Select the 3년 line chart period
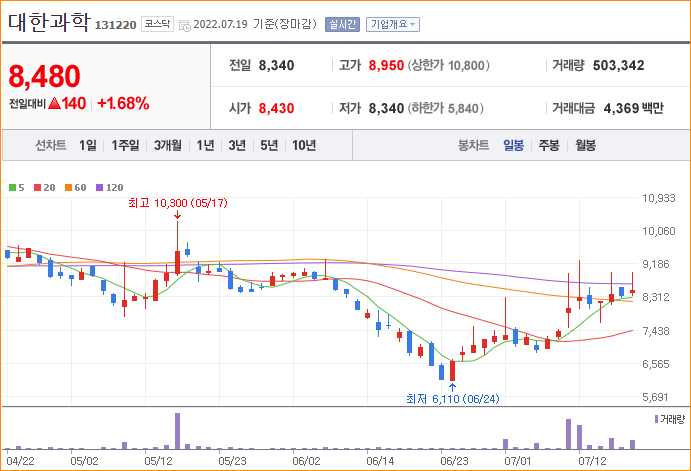The image size is (691, 471). 237,145
